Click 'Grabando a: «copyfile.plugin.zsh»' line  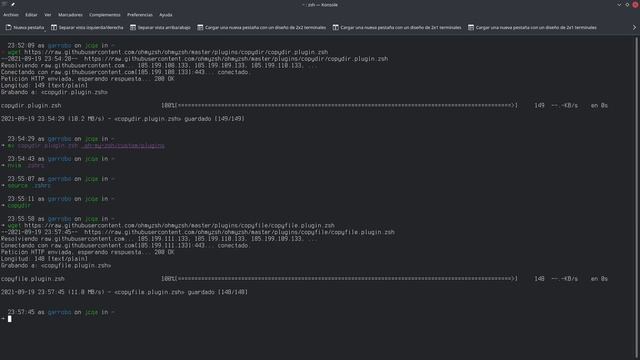coord(56,265)
